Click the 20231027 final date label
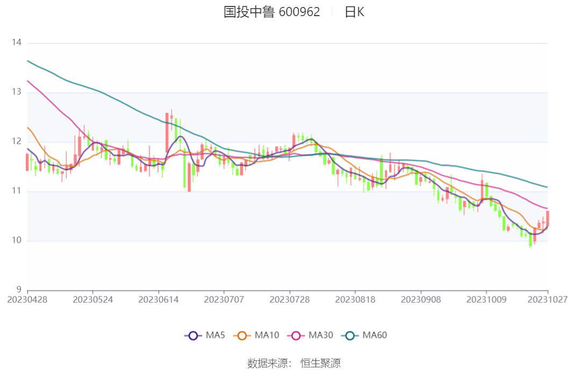Image resolution: width=588 pixels, height=370 pixels. pos(547,299)
